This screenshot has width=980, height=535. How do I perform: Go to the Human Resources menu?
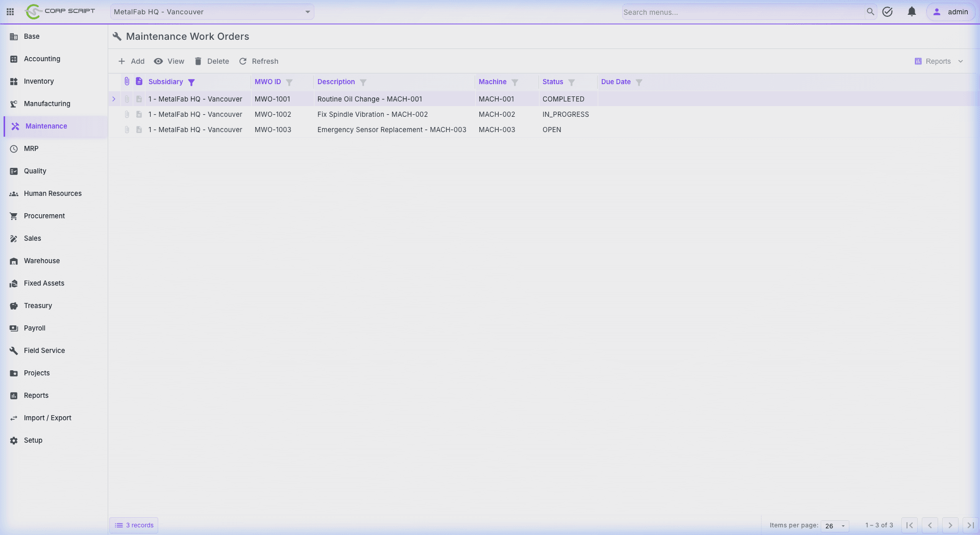click(x=53, y=193)
